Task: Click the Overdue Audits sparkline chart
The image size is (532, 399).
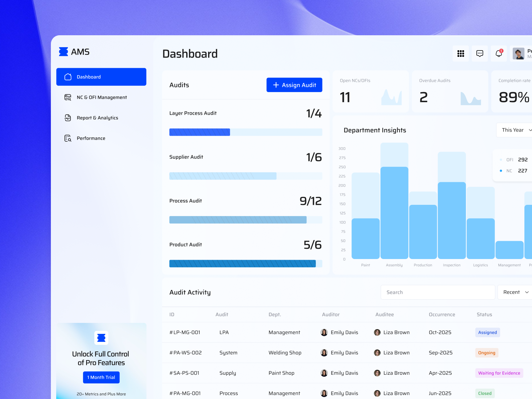Action: pyautogui.click(x=471, y=98)
